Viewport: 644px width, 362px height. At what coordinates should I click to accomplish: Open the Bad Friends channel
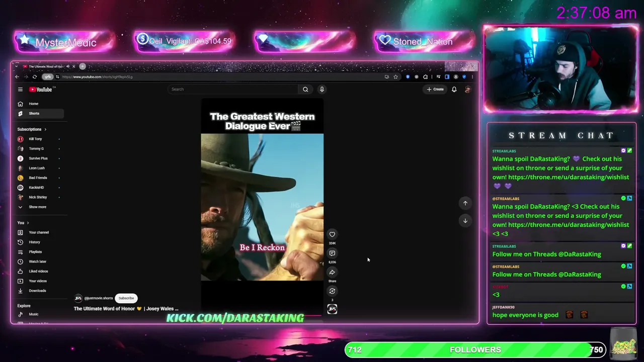[39, 178]
